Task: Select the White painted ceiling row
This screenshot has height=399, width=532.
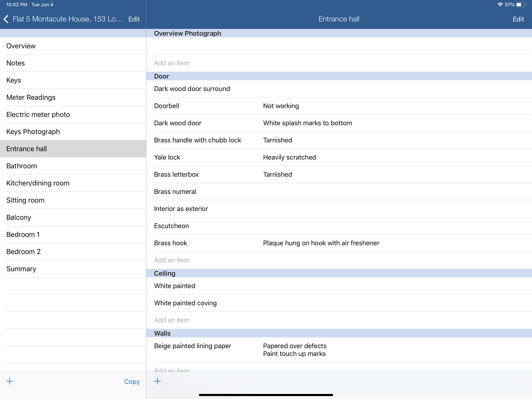Action: 339,286
